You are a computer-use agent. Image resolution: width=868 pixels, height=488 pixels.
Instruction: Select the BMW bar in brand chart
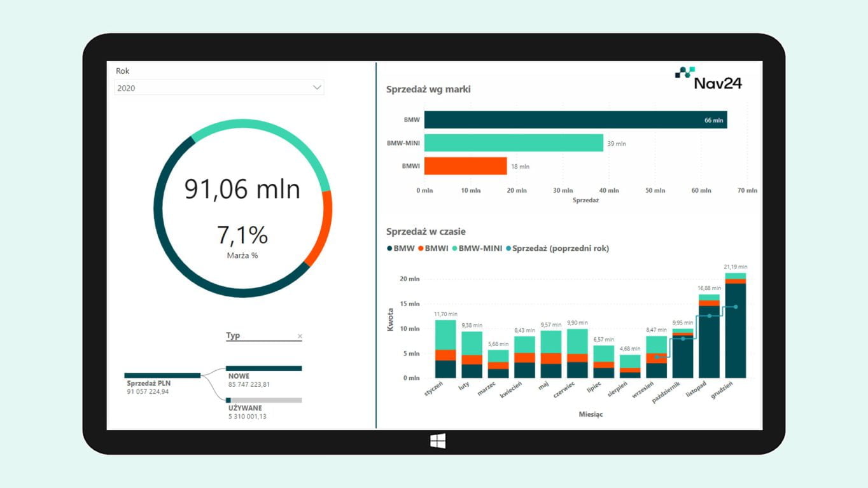(575, 120)
